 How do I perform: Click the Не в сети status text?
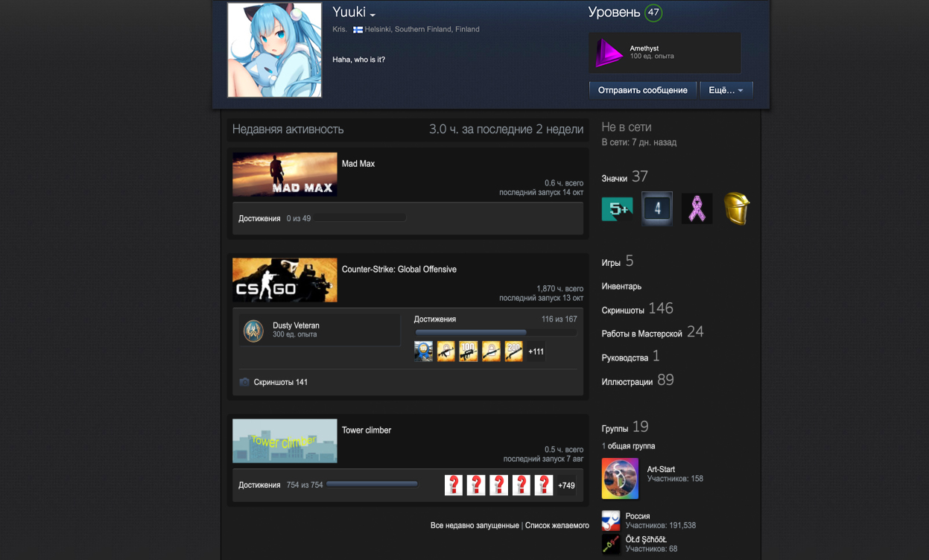(x=627, y=127)
